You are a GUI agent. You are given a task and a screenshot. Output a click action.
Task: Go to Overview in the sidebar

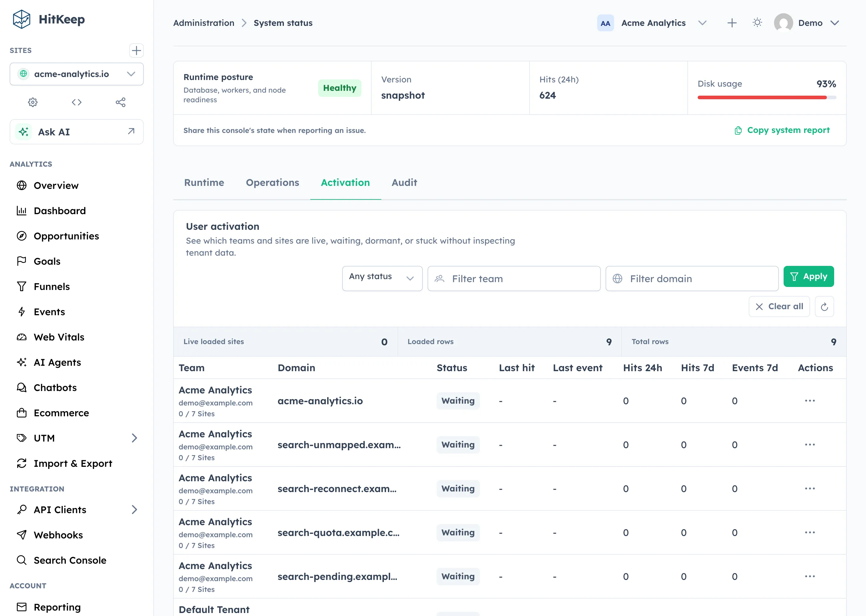(56, 186)
